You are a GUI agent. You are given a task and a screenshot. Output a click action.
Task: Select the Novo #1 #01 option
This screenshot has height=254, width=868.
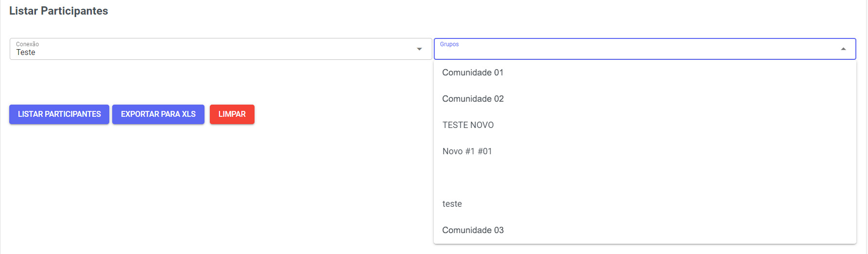coord(467,151)
